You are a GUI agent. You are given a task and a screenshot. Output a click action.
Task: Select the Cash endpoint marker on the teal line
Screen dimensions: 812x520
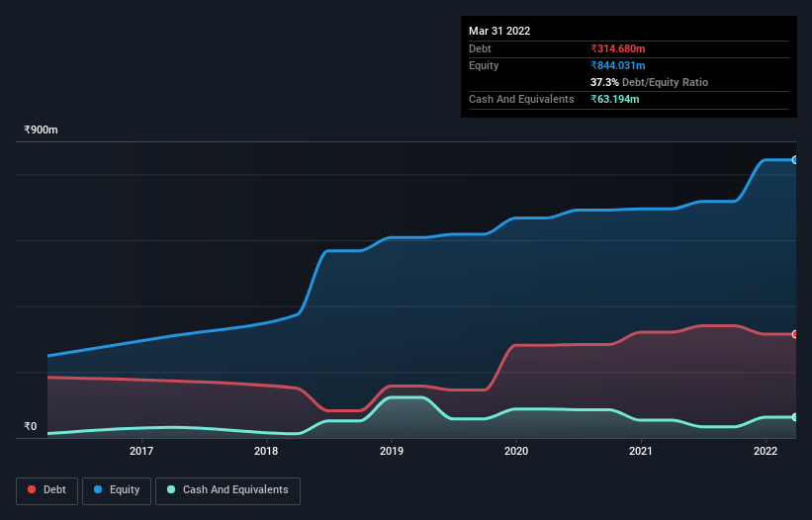coord(795,417)
